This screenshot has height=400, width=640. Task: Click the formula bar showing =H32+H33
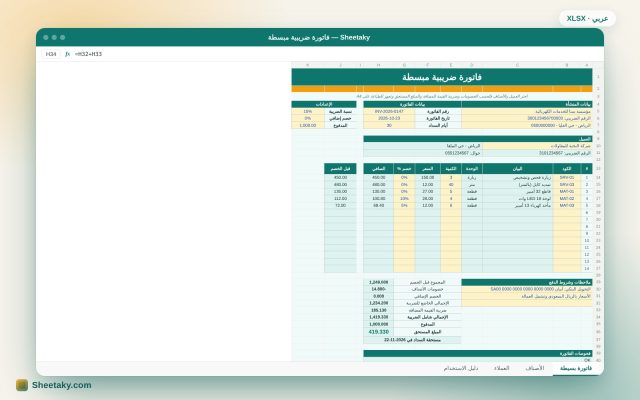(x=88, y=54)
